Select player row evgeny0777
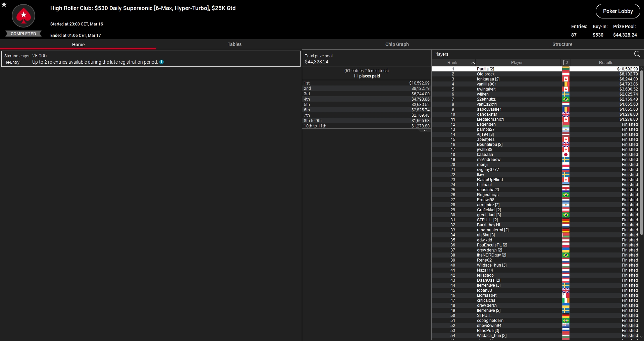The image size is (644, 341). pos(536,170)
